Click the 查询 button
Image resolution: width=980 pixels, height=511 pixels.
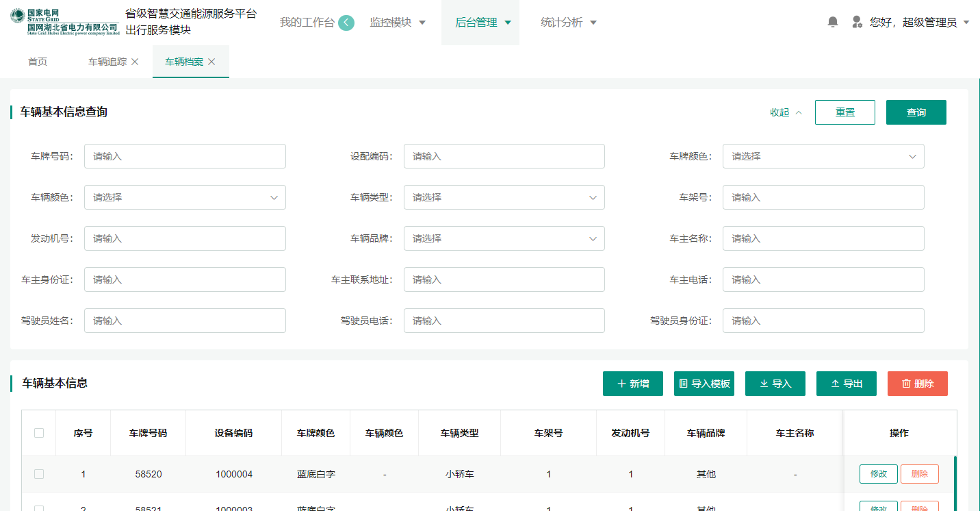pyautogui.click(x=916, y=112)
